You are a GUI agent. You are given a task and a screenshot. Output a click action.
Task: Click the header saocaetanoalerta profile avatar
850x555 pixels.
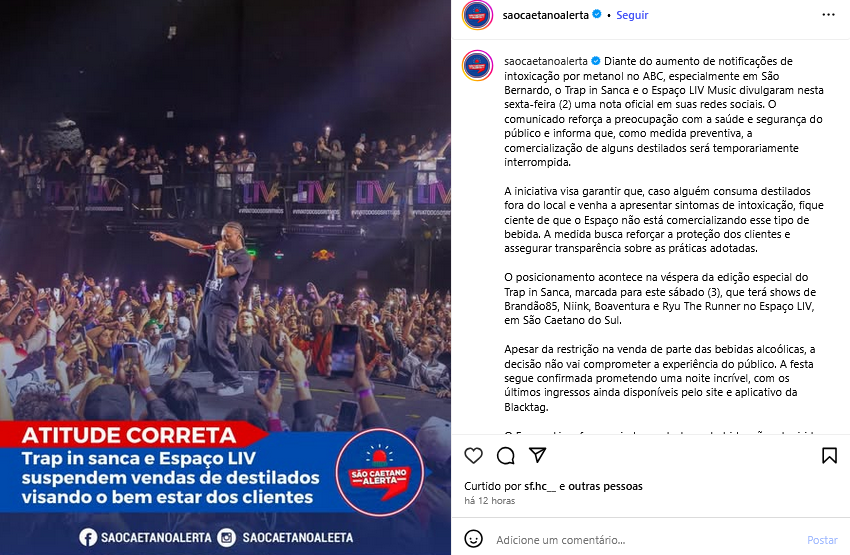point(477,15)
